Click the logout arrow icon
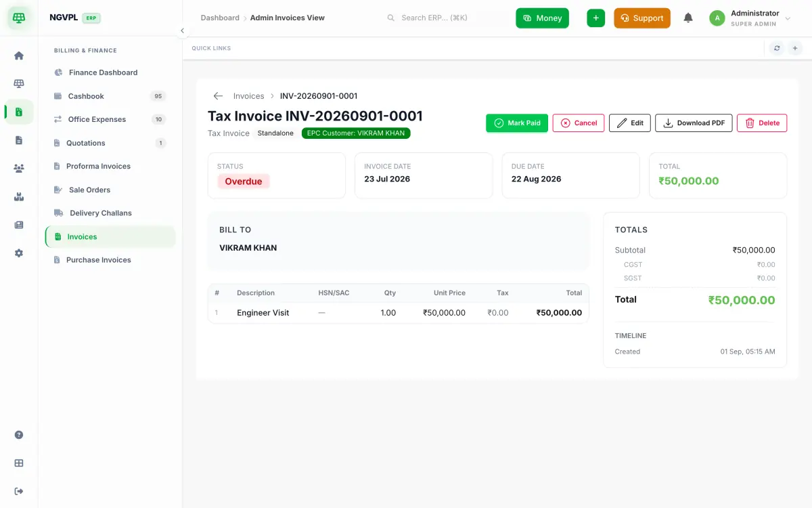 click(x=19, y=491)
